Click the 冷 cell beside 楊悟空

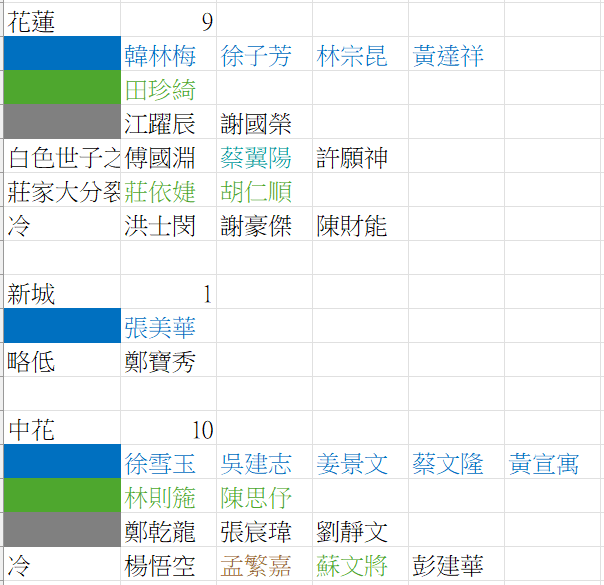point(62,563)
